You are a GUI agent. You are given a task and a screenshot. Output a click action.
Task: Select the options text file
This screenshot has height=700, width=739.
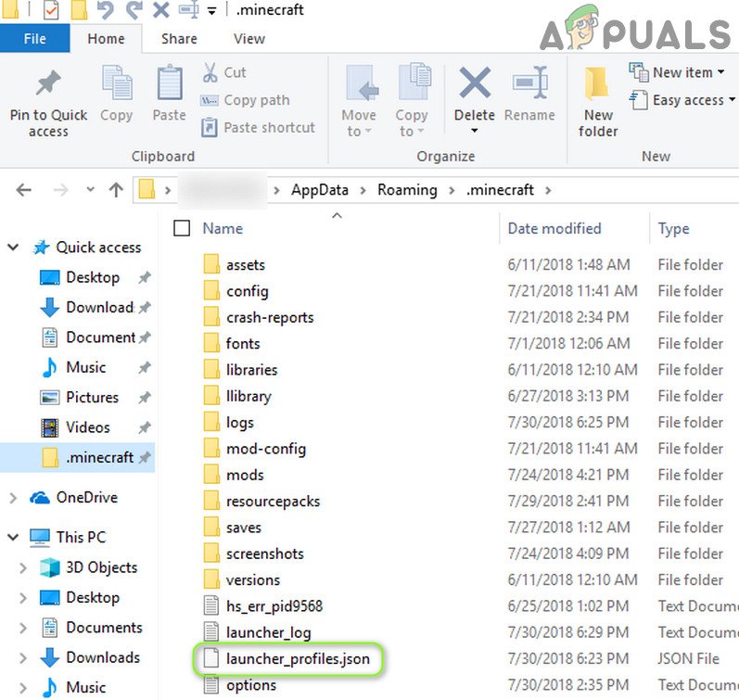[x=250, y=685]
